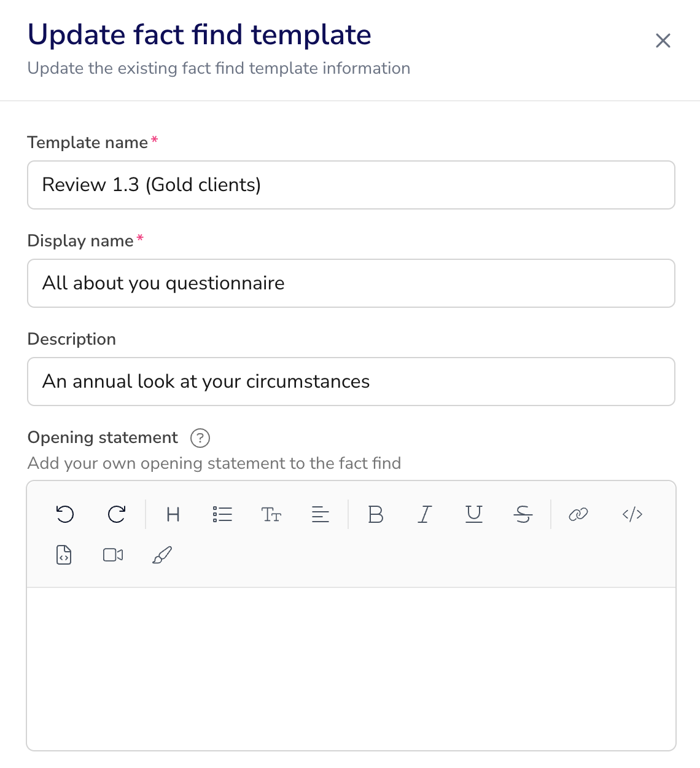
Task: Open the text alignment option
Action: pos(321,514)
